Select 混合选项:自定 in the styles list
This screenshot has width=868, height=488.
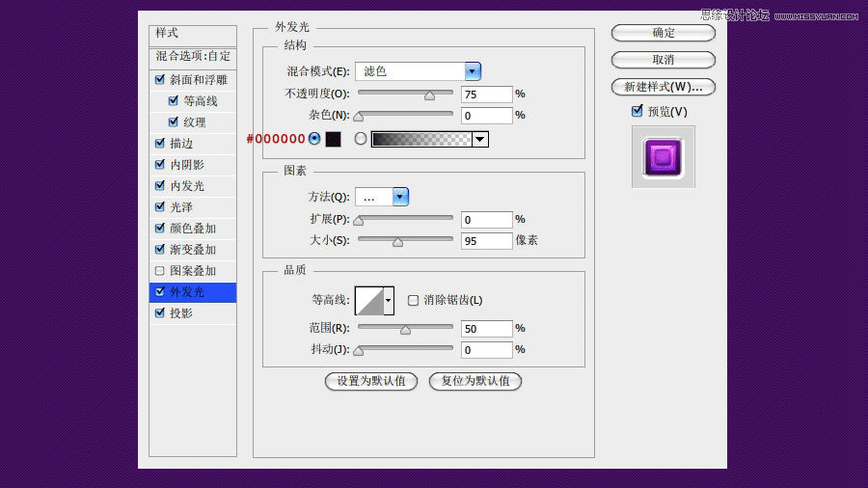click(193, 56)
